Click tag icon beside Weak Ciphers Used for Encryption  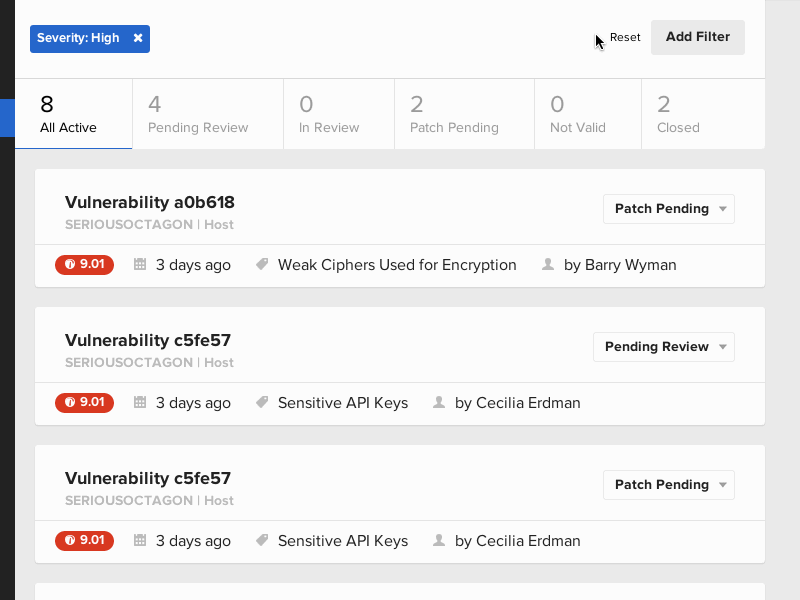point(262,265)
